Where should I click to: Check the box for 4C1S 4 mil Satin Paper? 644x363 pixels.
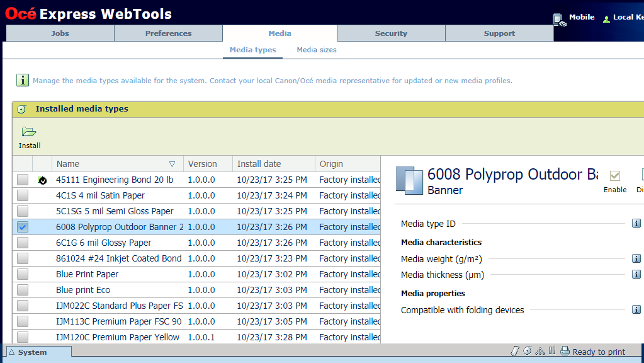[23, 195]
